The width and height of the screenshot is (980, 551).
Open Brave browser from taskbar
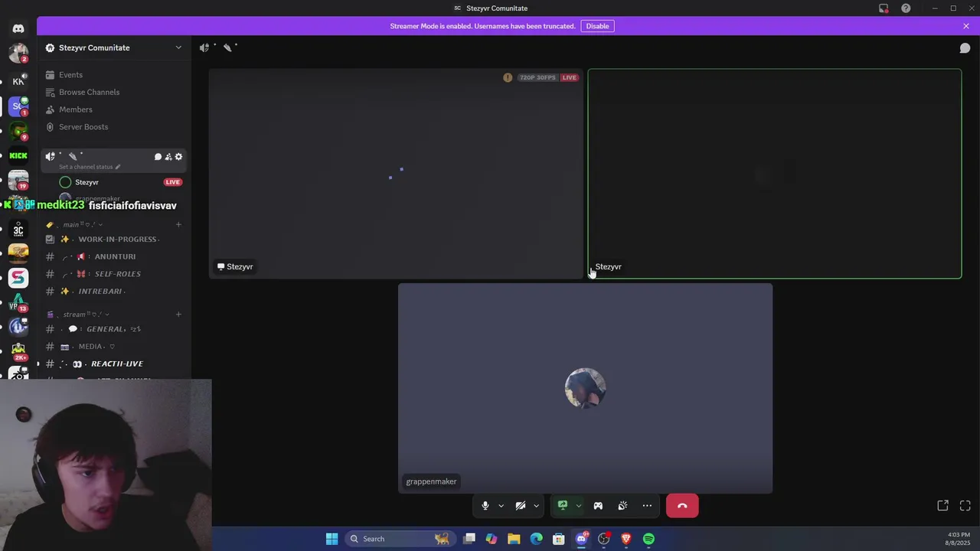tap(626, 539)
